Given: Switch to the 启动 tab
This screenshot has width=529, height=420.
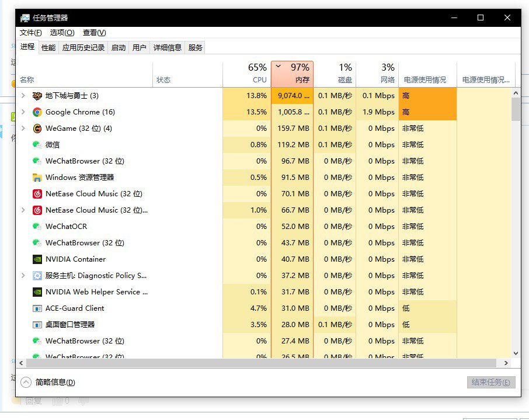Looking at the screenshot, I should click(119, 48).
